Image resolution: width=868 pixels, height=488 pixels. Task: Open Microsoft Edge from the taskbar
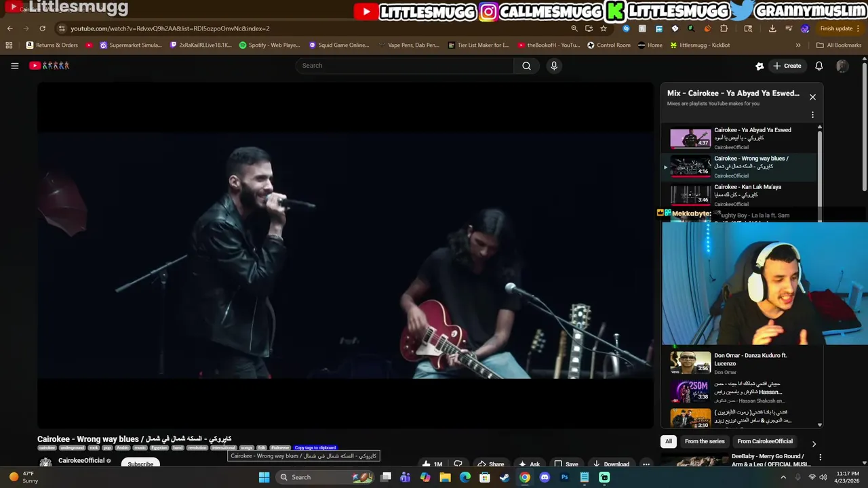(465, 477)
